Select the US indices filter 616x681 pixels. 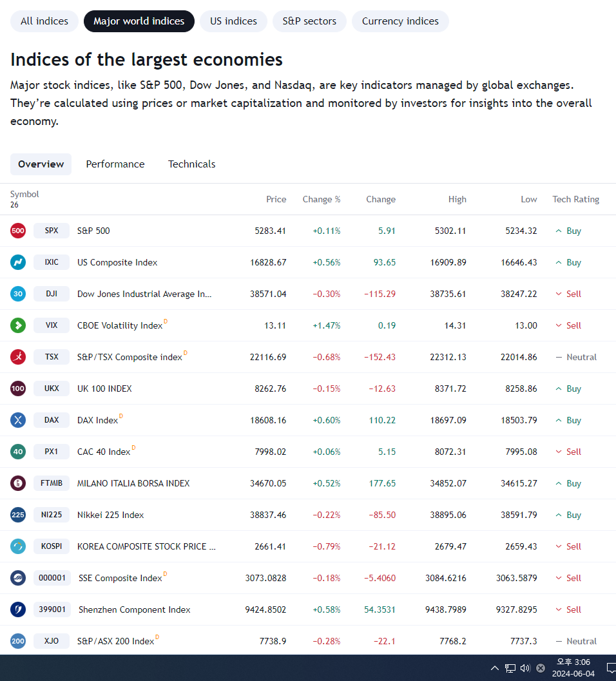point(233,21)
